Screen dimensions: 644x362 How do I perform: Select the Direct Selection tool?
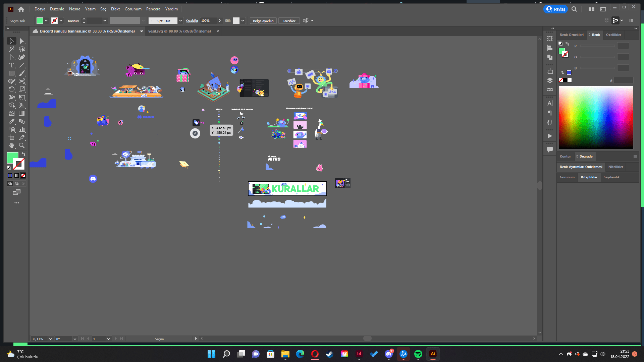coord(22,41)
